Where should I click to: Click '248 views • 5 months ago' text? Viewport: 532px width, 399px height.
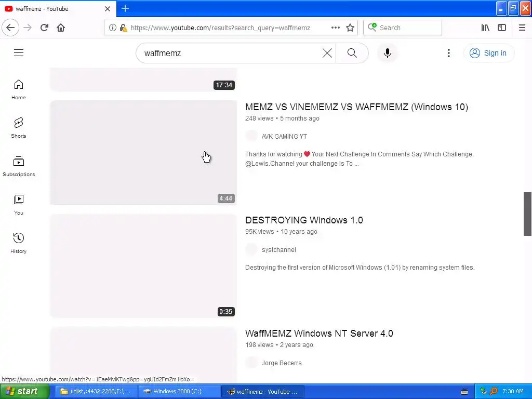click(x=282, y=118)
